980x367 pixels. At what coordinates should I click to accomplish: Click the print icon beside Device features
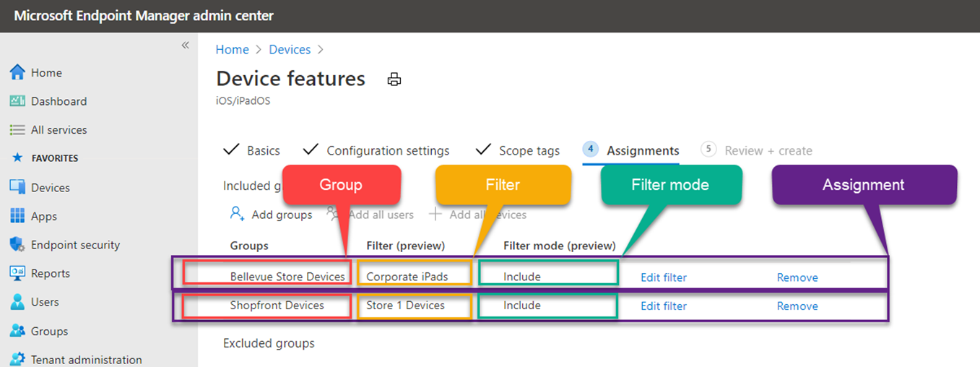394,79
